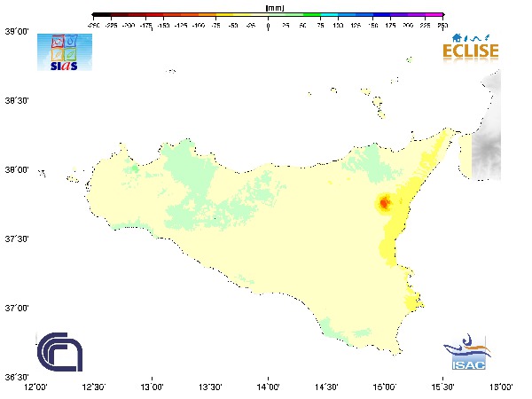Click the 16°00' longitude label
This screenshot has height=399, width=532.
pos(501,387)
